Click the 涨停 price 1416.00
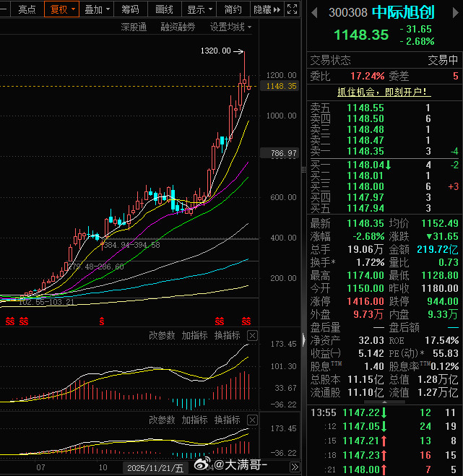The width and height of the screenshot is (463, 476). pos(365,301)
